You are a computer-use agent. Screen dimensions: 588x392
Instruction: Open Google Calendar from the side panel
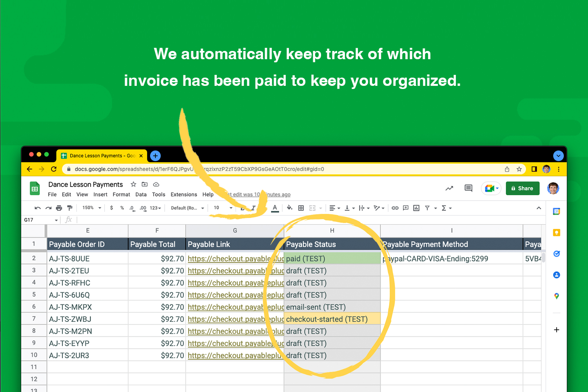coord(556,211)
